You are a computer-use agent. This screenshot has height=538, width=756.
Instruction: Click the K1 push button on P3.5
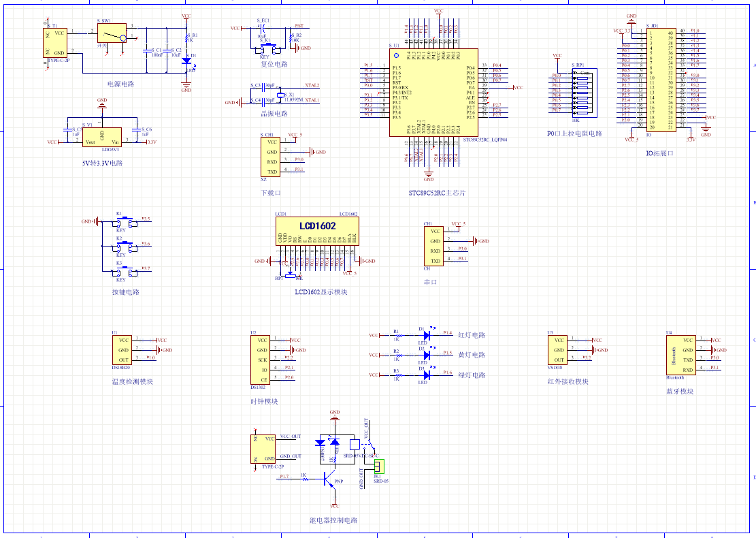coord(125,223)
